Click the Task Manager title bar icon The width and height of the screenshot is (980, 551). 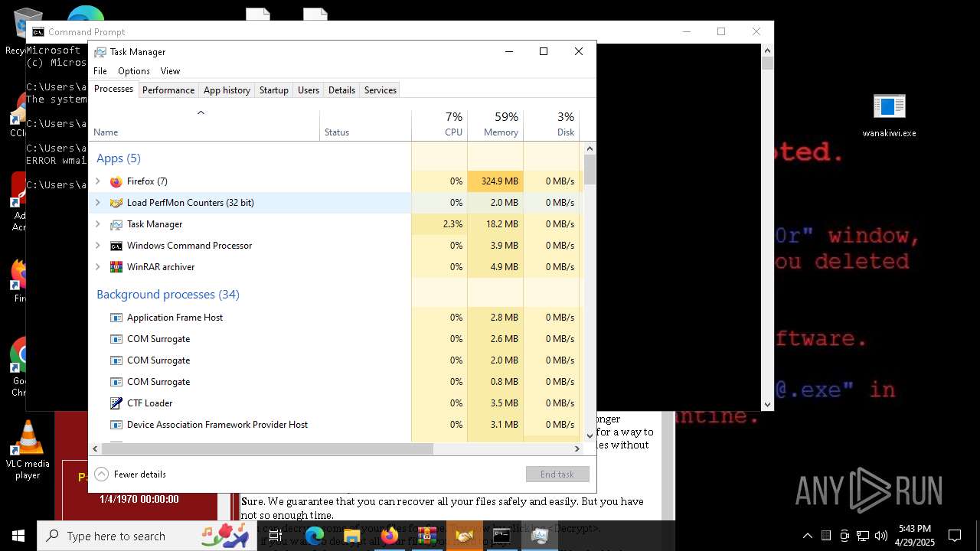100,52
